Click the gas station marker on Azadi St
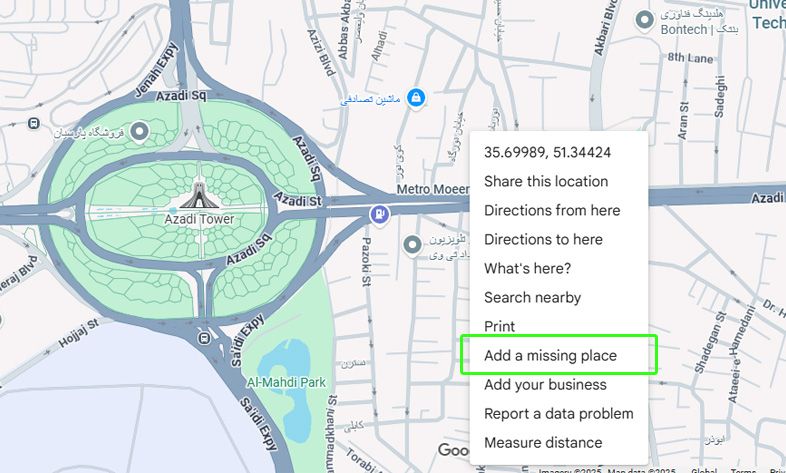Viewport: 786px width, 473px height. point(380,215)
